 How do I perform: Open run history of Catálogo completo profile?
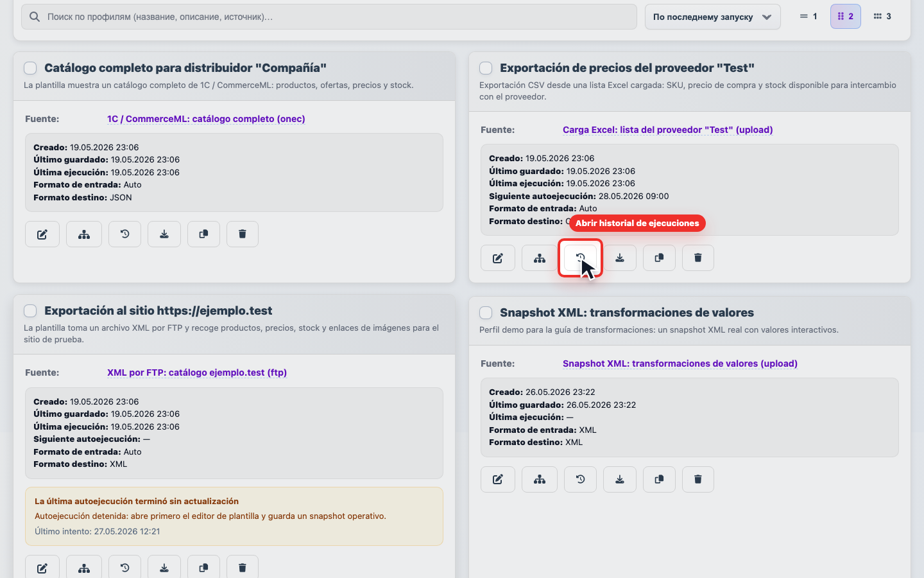(124, 234)
